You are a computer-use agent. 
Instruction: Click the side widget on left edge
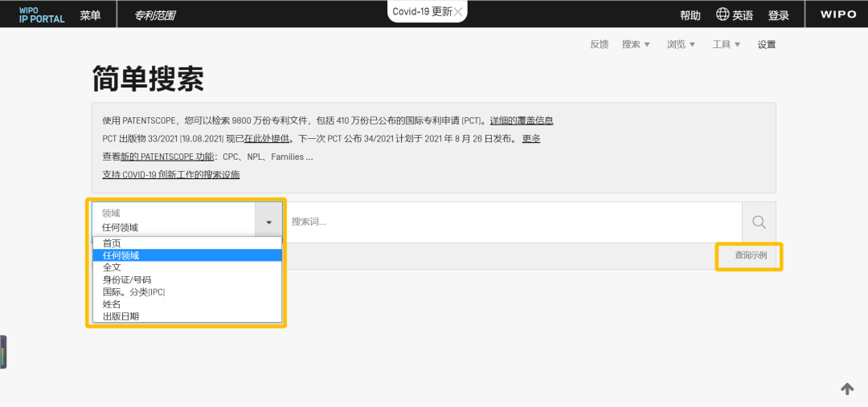(3, 352)
